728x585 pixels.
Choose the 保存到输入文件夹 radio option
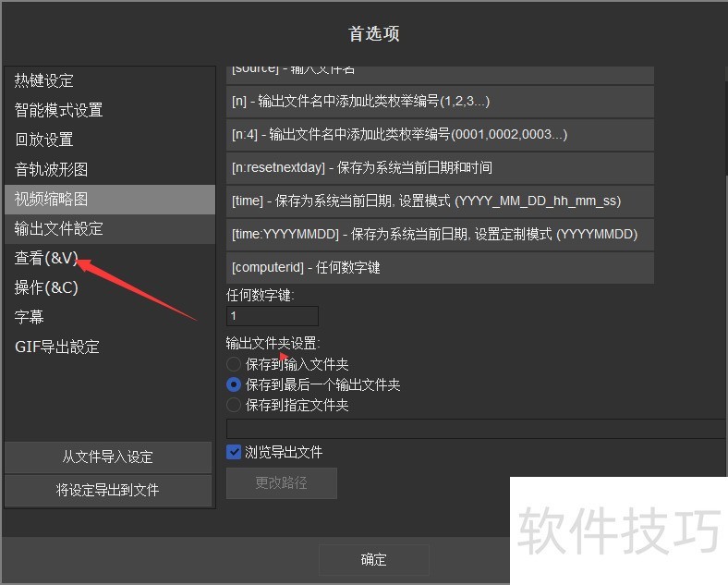coord(234,365)
